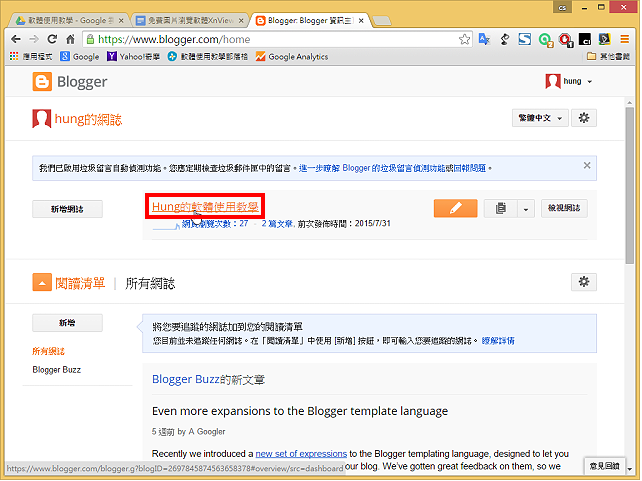The height and width of the screenshot is (481, 642).
Task: Select 所有網誌 in the sidebar
Action: [x=48, y=351]
